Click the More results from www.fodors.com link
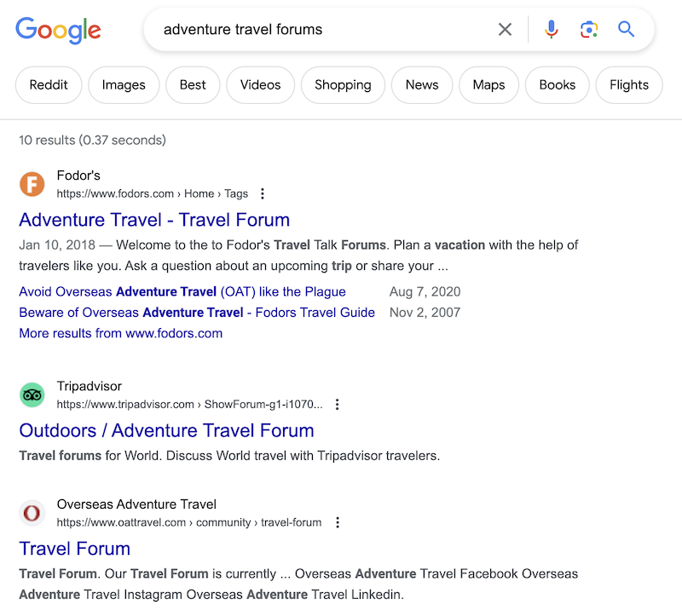Image resolution: width=682 pixels, height=616 pixels. point(122,333)
